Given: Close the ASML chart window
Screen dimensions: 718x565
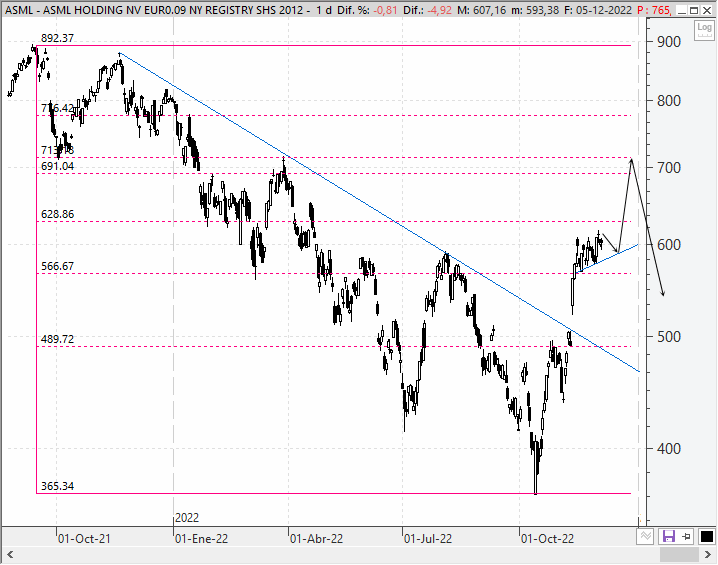Looking at the screenshot, I should (x=707, y=10).
